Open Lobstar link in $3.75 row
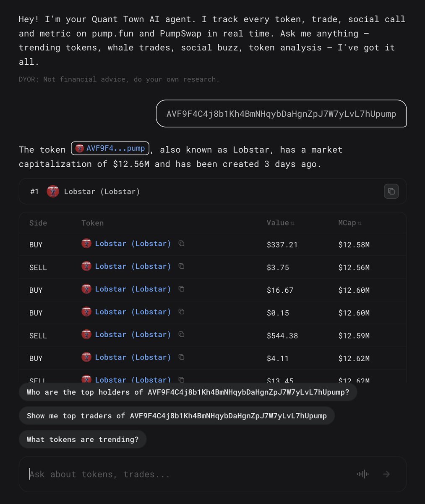This screenshot has width=425, height=504. 133,266
